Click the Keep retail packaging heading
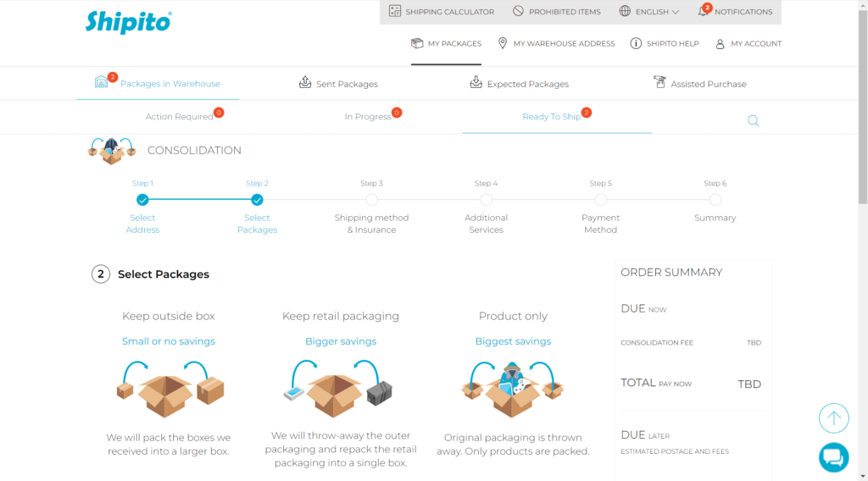The height and width of the screenshot is (481, 868). [341, 316]
